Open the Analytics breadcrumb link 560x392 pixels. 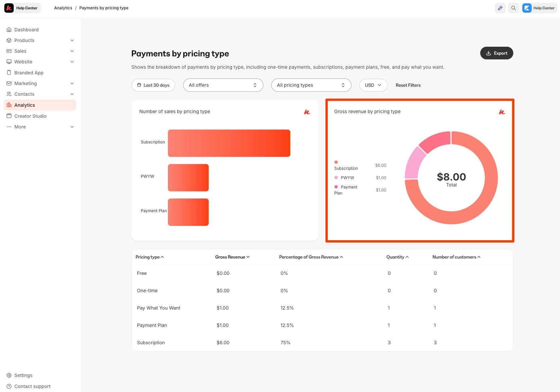click(x=63, y=8)
